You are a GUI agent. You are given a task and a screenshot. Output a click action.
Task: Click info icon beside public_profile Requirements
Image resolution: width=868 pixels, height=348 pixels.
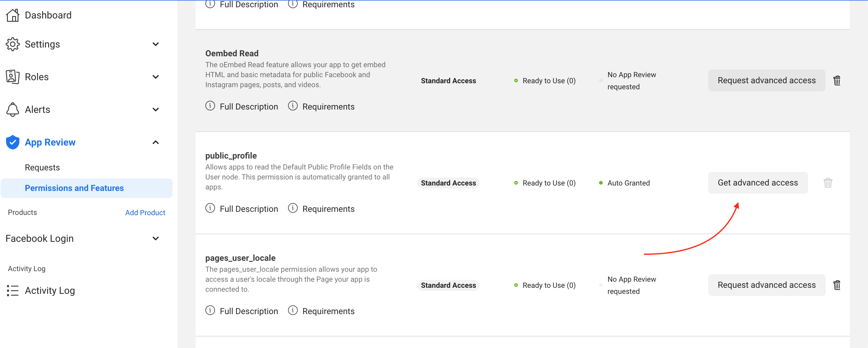coord(293,208)
